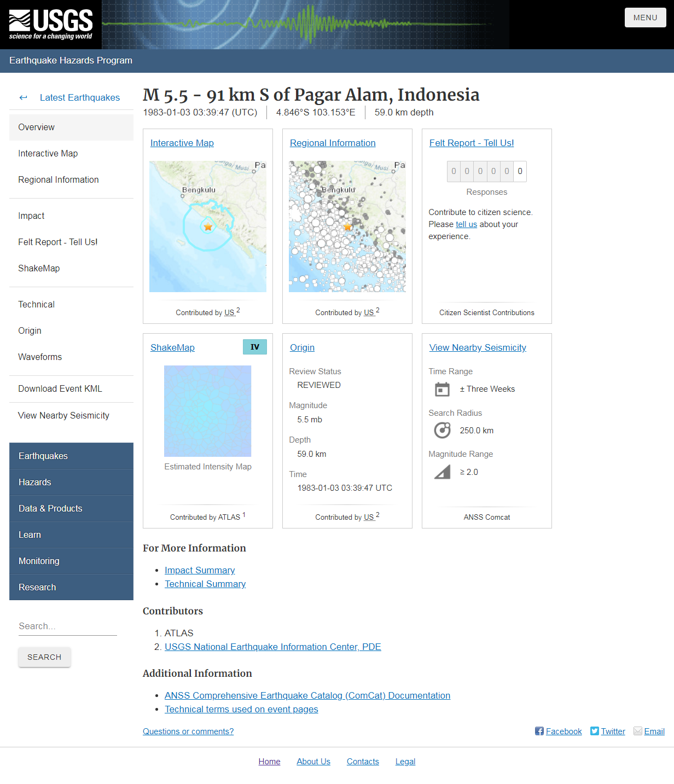Select View Nearby Seismicity in sidebar
Screen dimensions: 674x784
coord(71,416)
